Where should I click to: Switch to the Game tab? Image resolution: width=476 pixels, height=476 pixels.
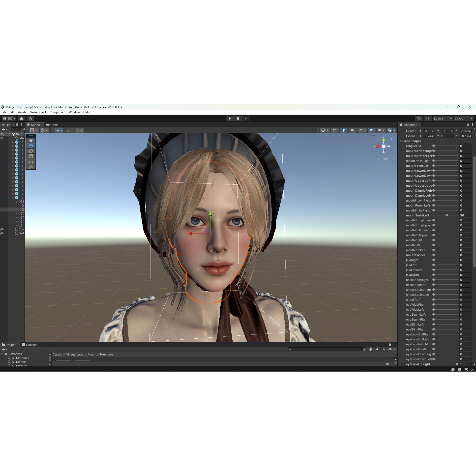pos(52,125)
